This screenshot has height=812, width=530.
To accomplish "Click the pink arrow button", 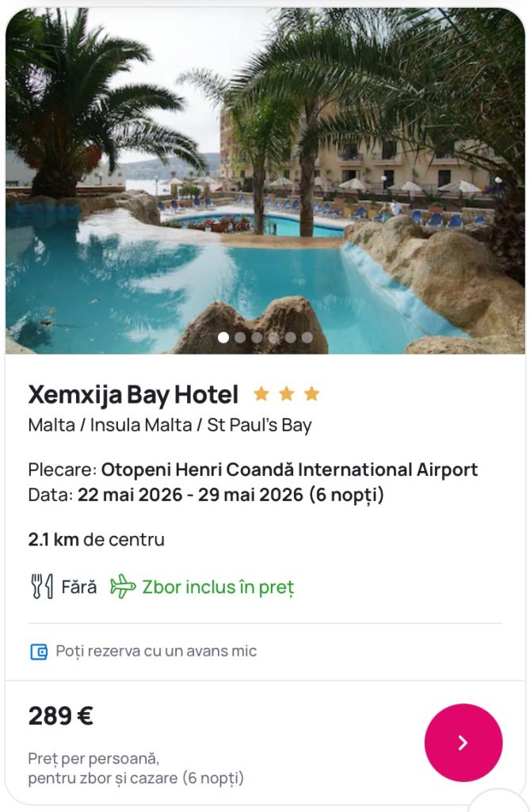I will pyautogui.click(x=463, y=742).
